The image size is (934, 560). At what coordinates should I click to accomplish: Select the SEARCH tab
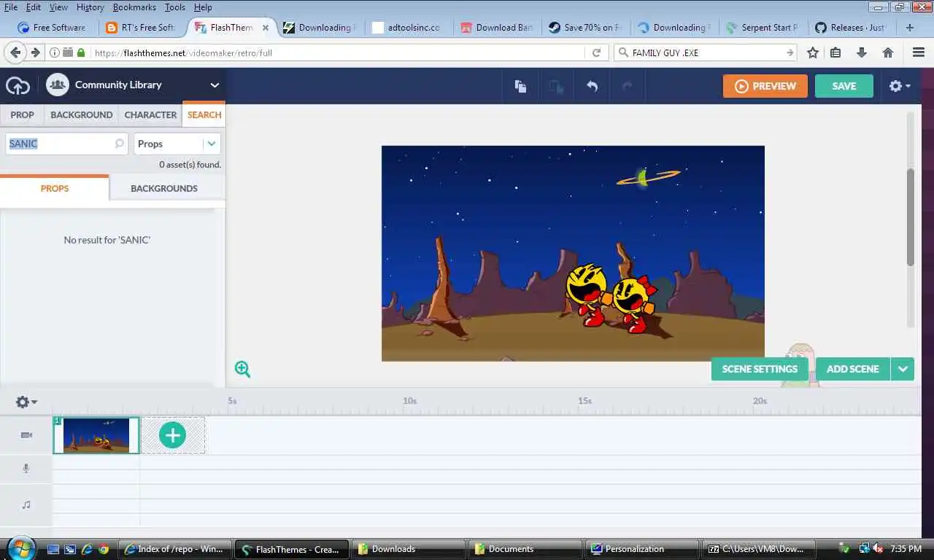(204, 114)
